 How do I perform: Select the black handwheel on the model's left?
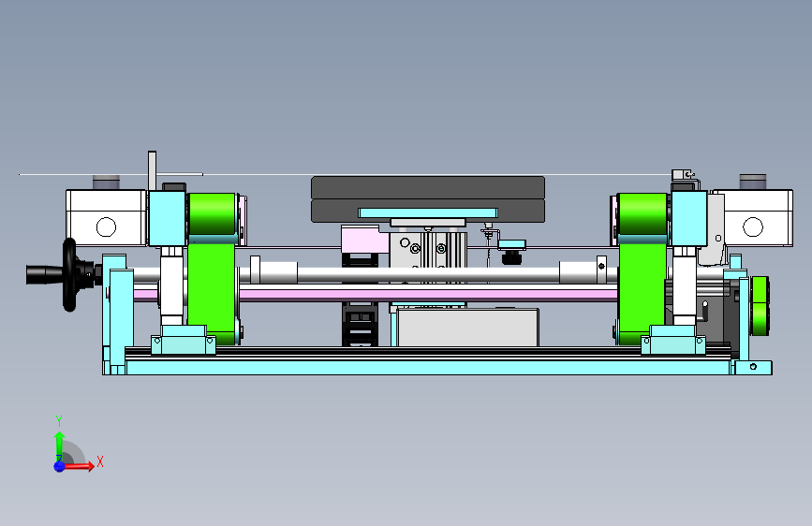[x=69, y=275]
